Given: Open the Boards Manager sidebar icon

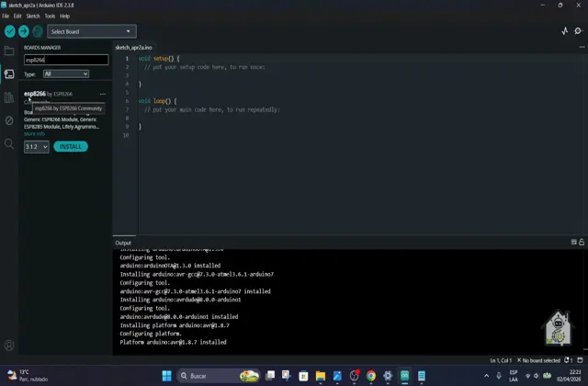Looking at the screenshot, I should pos(9,74).
